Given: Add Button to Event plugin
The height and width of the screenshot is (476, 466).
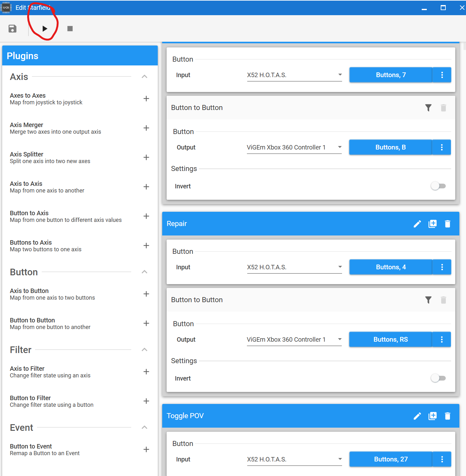Looking at the screenshot, I should click(146, 449).
